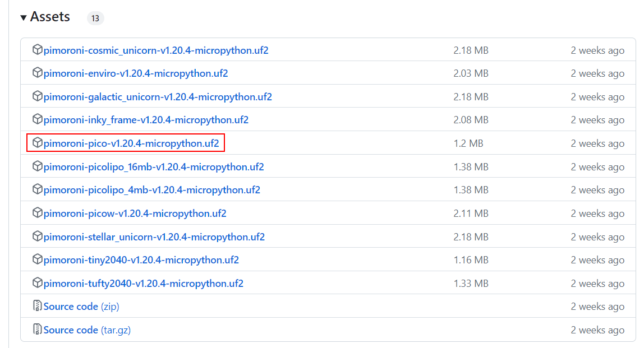Download pimoroni-tufty2040-v1.20.4-micropython.uf2
This screenshot has height=348, width=644.
(x=143, y=284)
